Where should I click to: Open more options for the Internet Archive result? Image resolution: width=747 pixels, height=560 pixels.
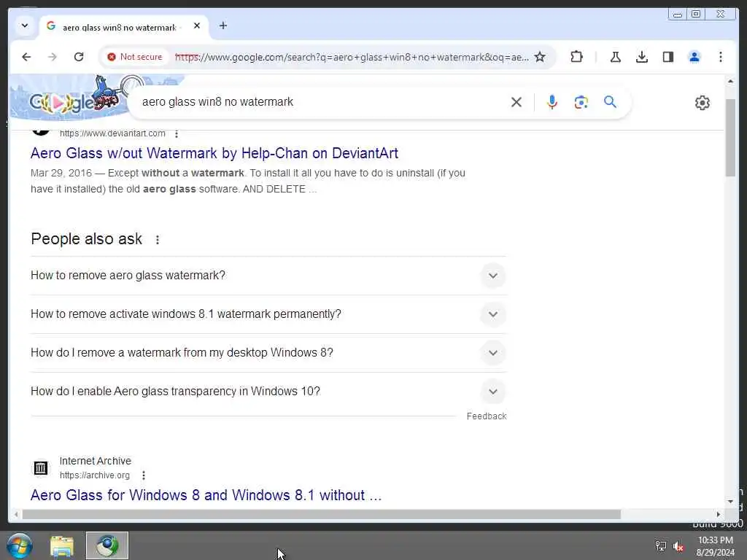[x=144, y=475]
